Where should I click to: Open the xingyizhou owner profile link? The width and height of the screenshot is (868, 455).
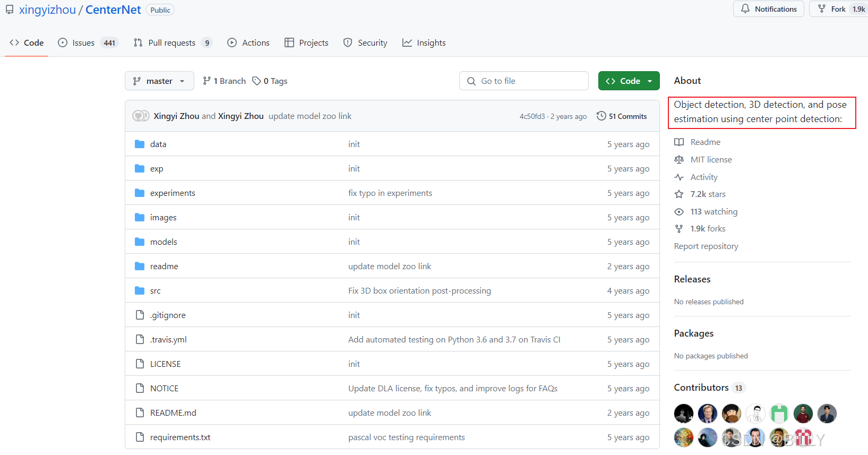coord(47,10)
